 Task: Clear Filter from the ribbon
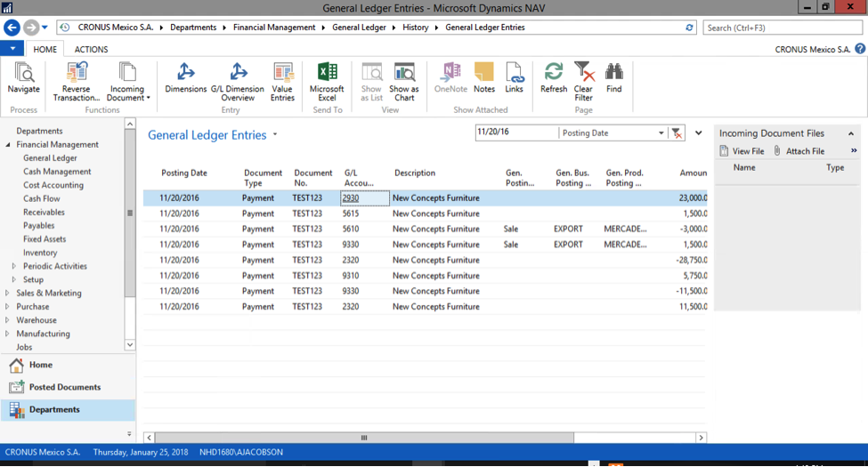(x=583, y=82)
